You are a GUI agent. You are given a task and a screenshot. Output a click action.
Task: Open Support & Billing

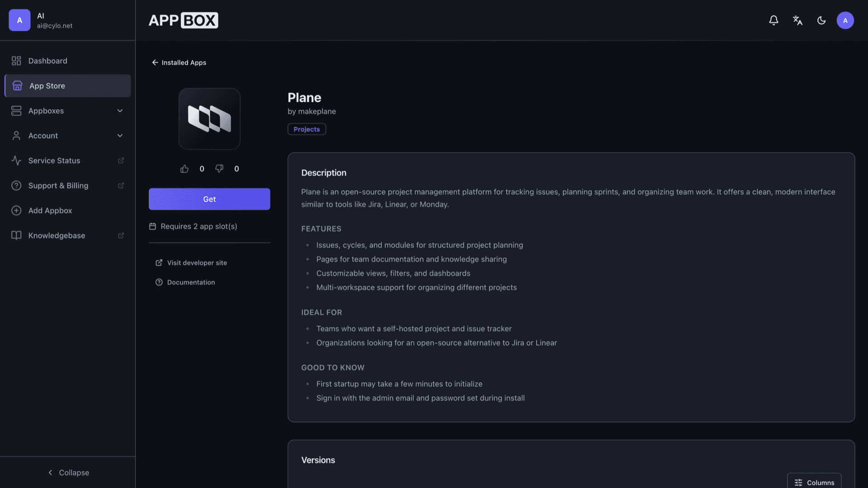67,185
